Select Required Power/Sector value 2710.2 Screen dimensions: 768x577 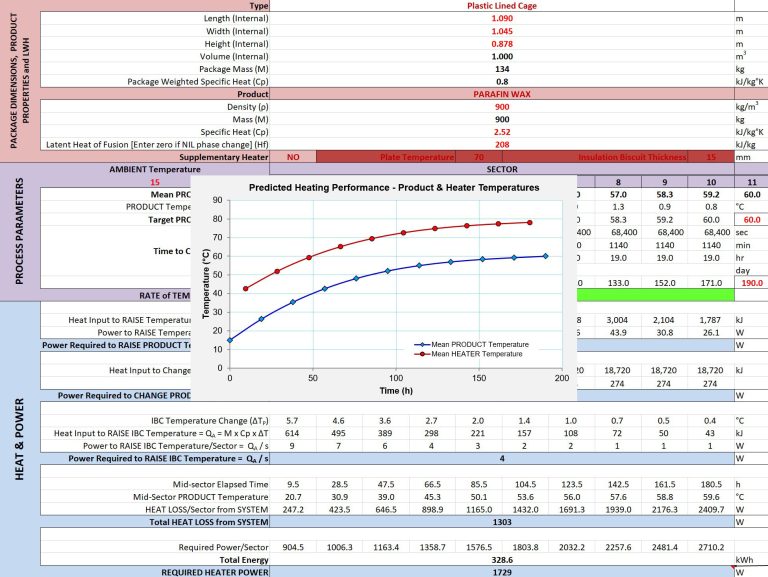point(711,548)
